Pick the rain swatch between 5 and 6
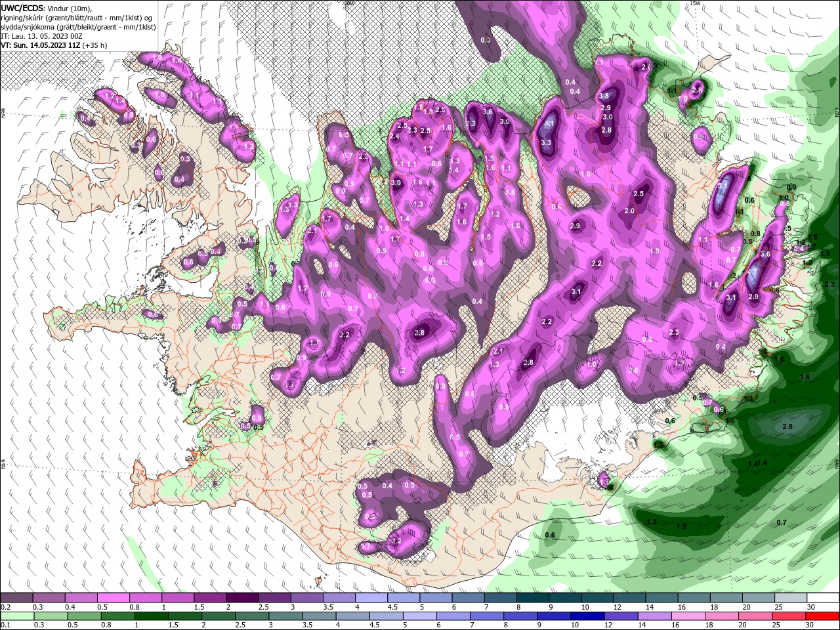 pos(420,616)
